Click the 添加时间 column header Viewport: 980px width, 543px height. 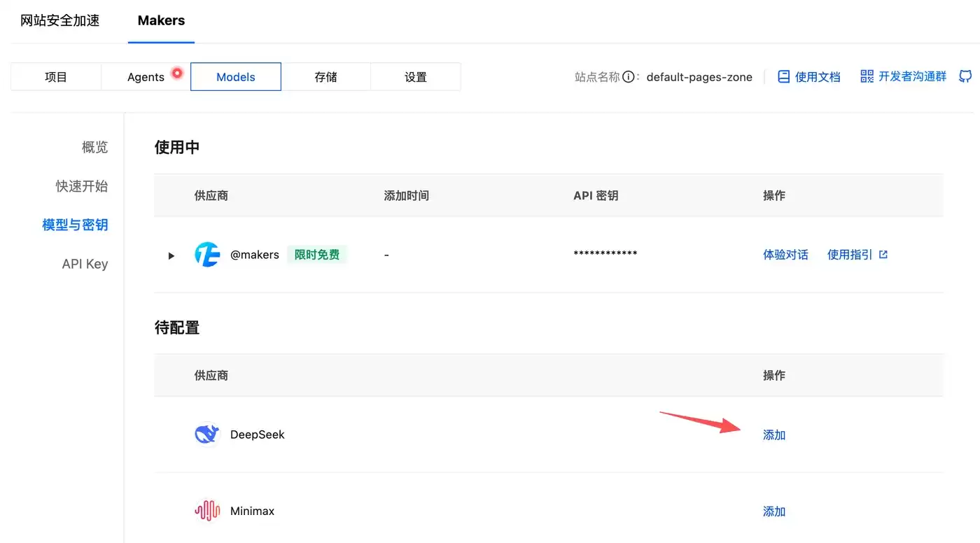point(407,196)
